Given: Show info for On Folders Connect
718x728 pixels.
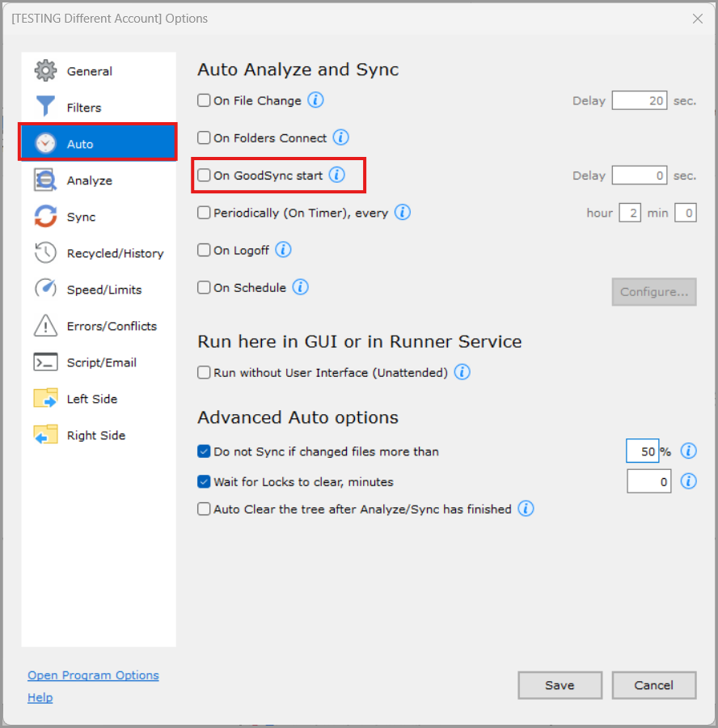Looking at the screenshot, I should coord(341,138).
